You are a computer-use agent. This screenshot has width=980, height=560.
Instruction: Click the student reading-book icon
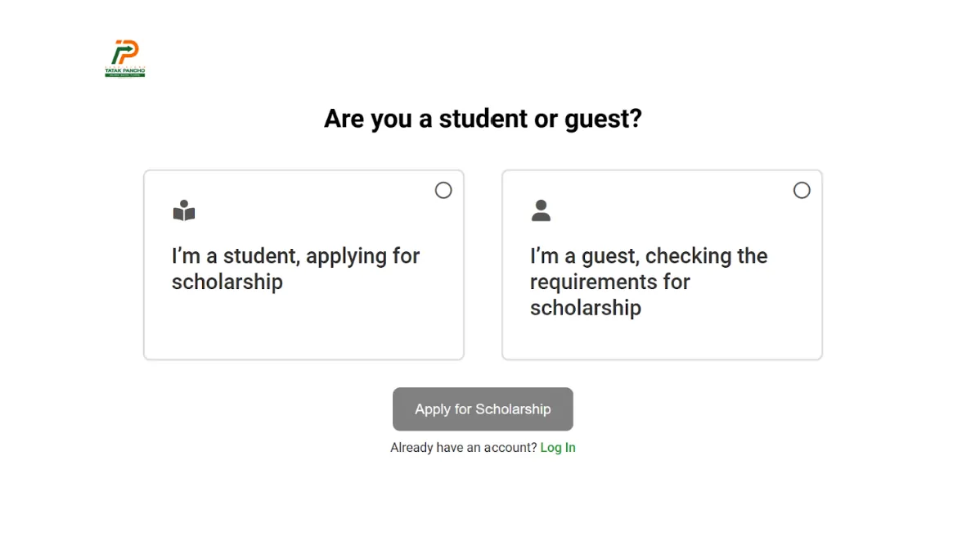pos(184,210)
